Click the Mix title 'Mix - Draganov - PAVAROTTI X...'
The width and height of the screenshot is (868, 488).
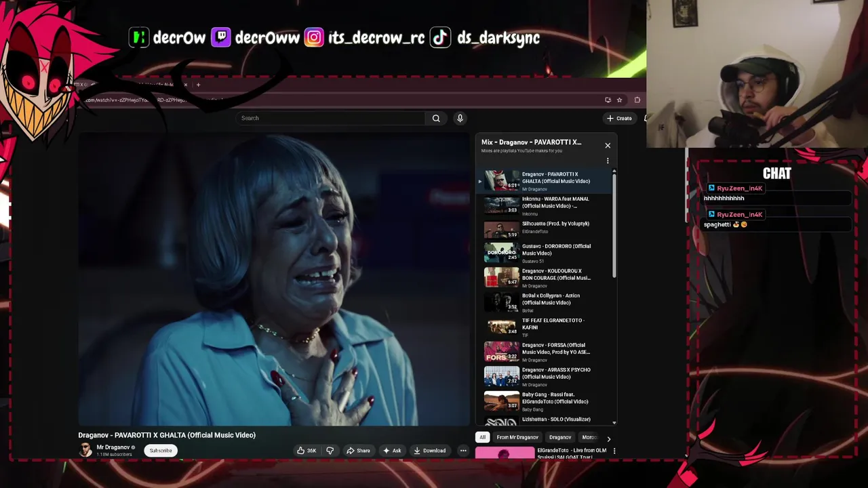(531, 142)
